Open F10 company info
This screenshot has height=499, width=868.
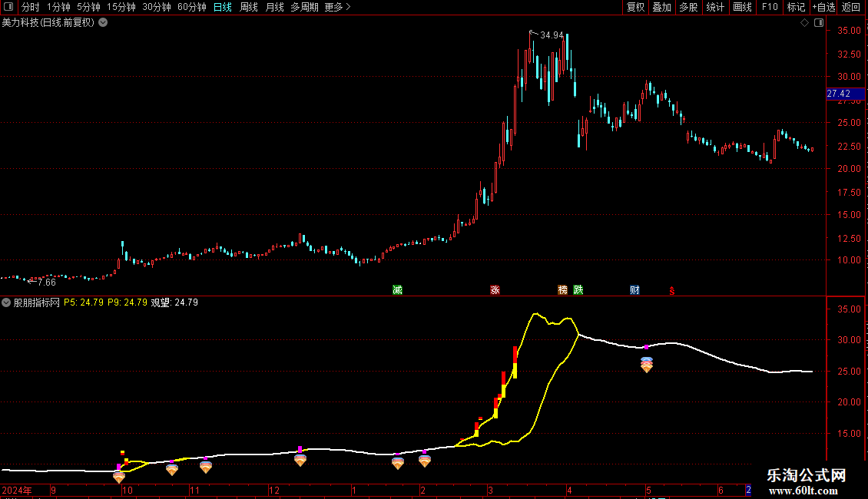770,7
